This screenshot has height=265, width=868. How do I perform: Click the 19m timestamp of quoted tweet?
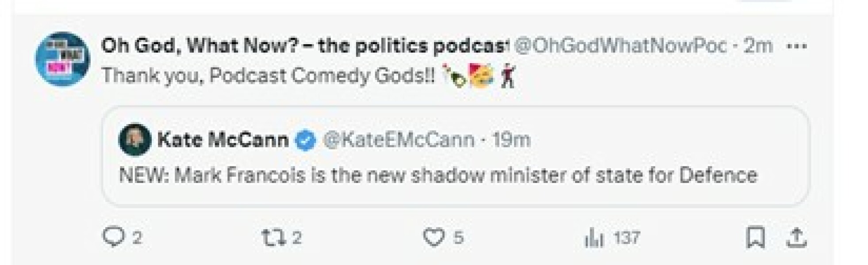point(511,140)
